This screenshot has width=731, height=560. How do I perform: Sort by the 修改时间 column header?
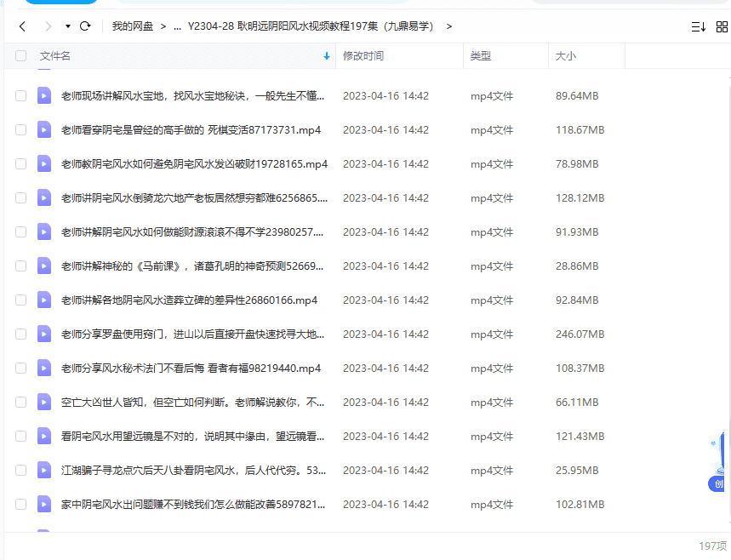363,56
